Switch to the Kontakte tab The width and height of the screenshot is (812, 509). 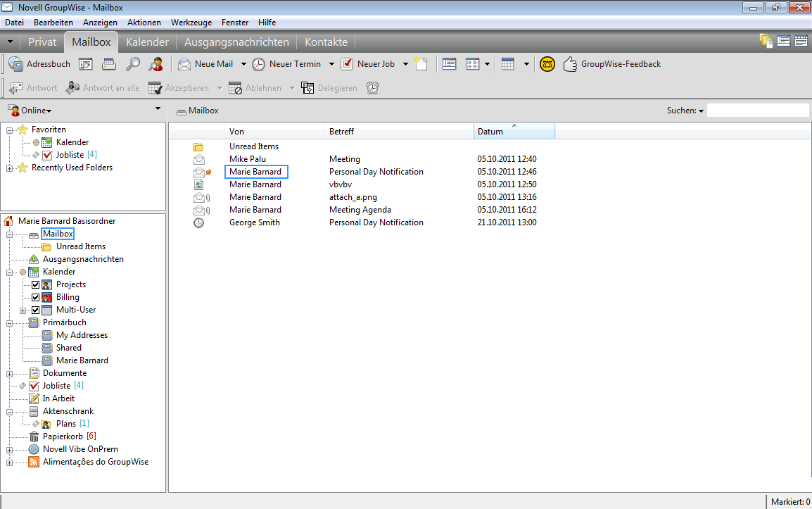pos(326,42)
